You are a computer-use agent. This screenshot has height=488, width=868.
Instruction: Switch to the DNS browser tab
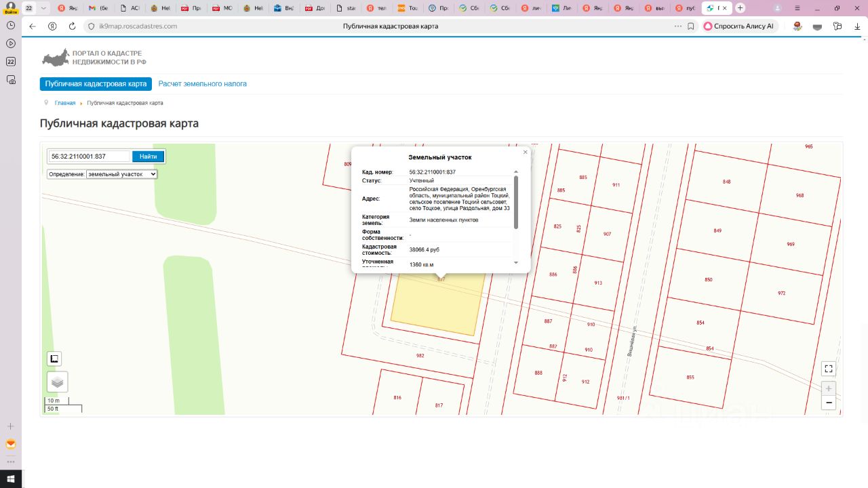point(408,8)
